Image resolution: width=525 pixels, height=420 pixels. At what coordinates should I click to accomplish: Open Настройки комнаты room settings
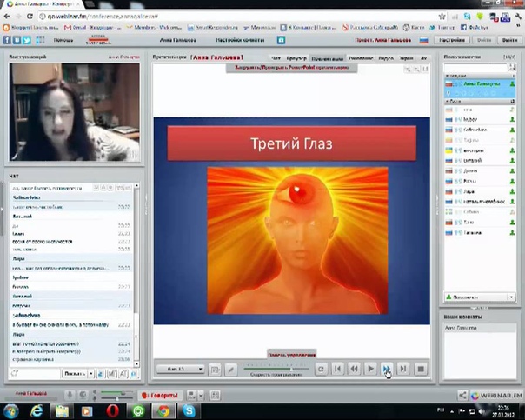point(240,40)
